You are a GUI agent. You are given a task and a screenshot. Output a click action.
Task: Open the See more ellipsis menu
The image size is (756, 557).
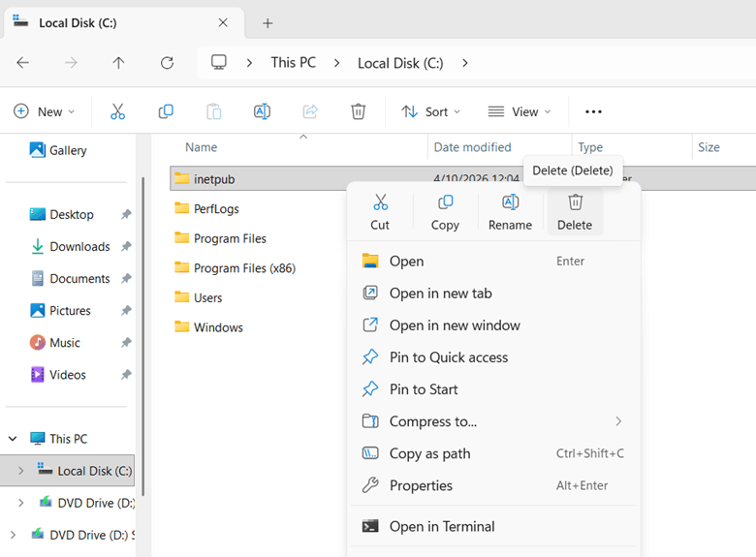593,111
